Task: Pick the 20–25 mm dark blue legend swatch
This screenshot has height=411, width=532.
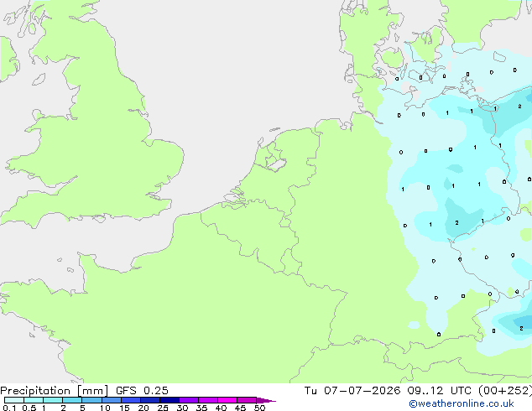Action: (149, 400)
